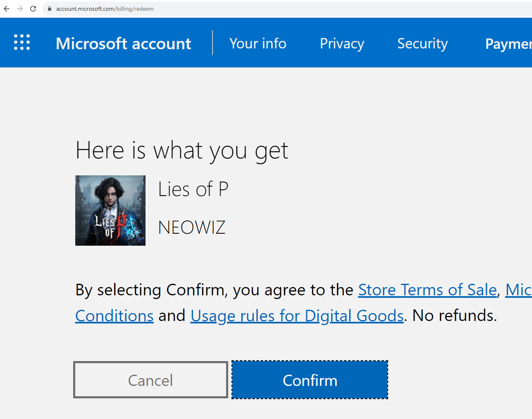
Task: Click the Lies of P cover thumbnail
Action: pos(110,211)
